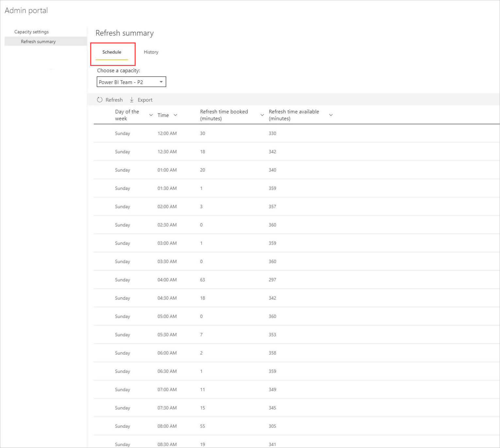Click booked value 15 in 07:30 AM row

[x=203, y=408]
